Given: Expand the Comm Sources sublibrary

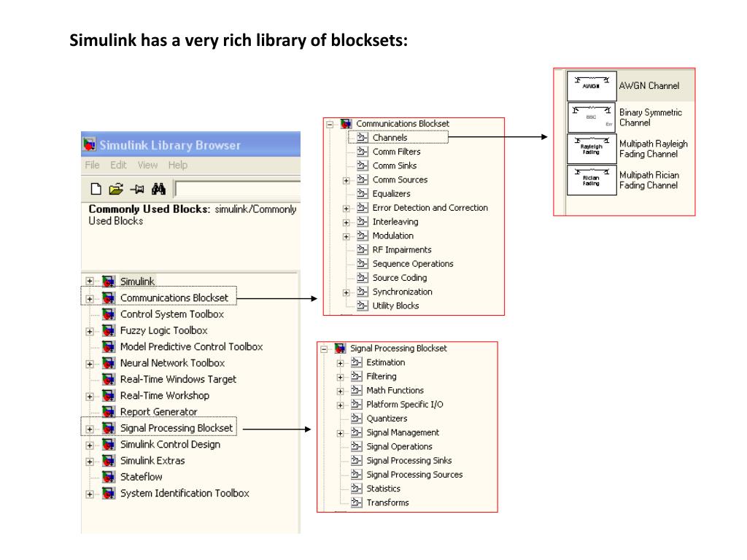Looking at the screenshot, I should 347,181.
